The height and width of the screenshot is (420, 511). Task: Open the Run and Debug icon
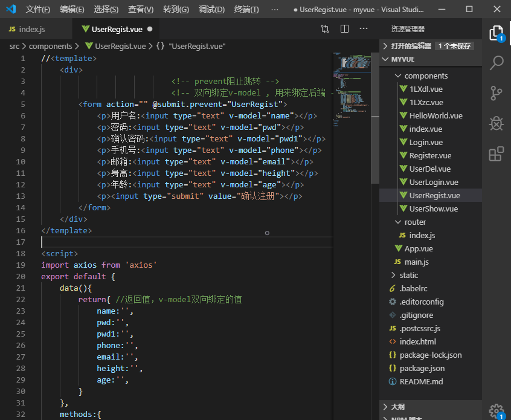(x=496, y=123)
